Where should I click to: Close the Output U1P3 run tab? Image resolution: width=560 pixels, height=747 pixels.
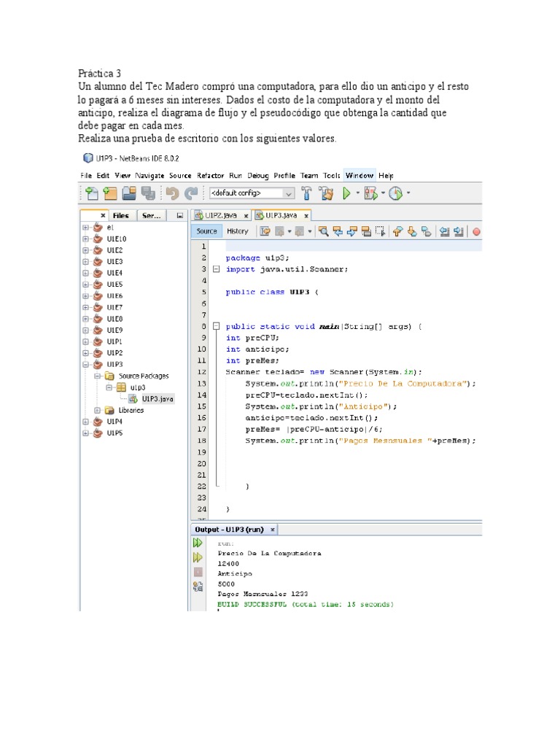[x=273, y=530]
